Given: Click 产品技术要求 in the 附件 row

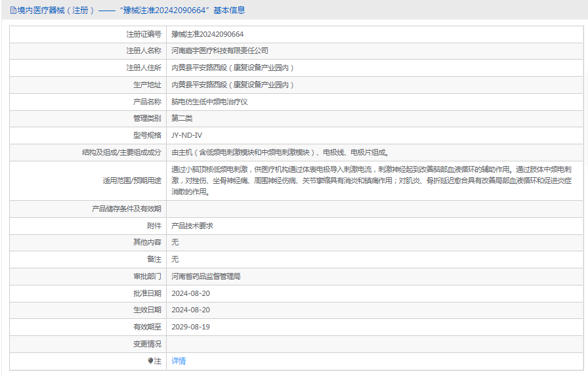Looking at the screenshot, I should [192, 226].
